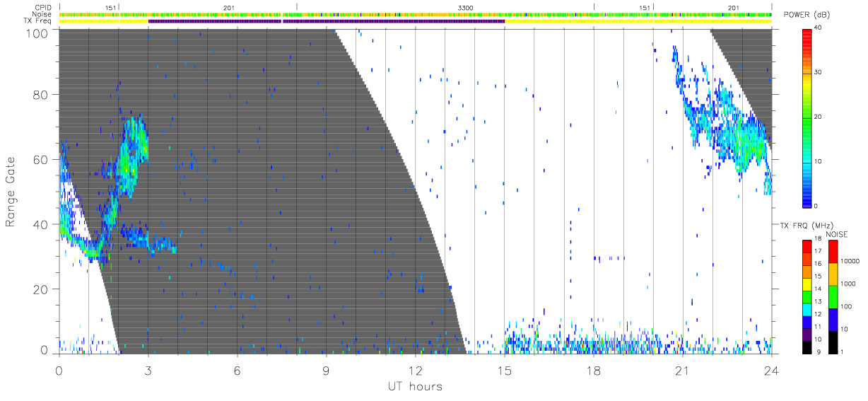Click the 'Noise' row label at top left

click(x=43, y=14)
